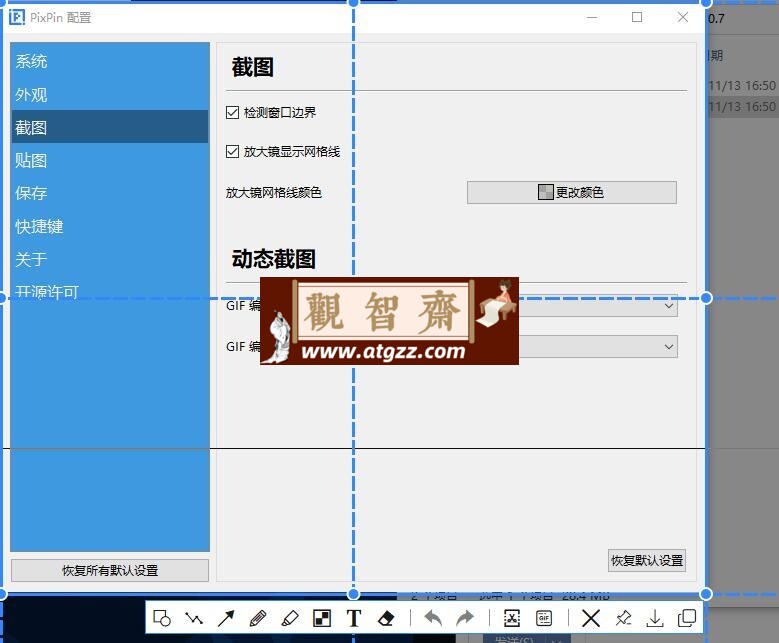Copy screenshot to clipboard
The image size is (779, 643).
pyautogui.click(x=687, y=619)
